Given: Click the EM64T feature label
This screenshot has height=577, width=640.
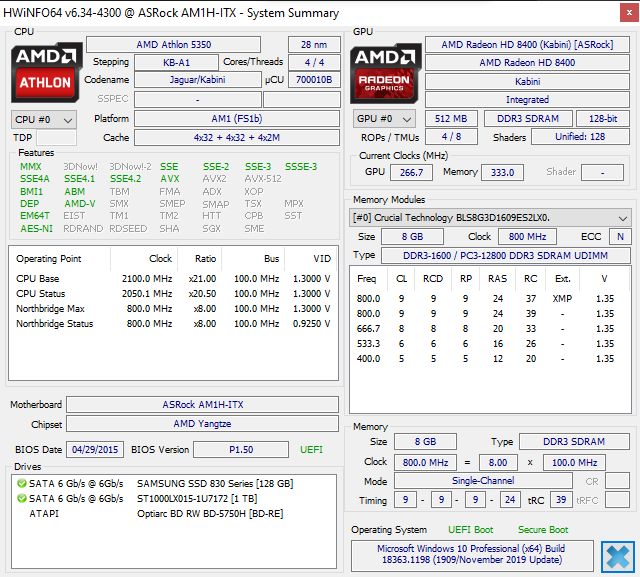Looking at the screenshot, I should (35, 215).
